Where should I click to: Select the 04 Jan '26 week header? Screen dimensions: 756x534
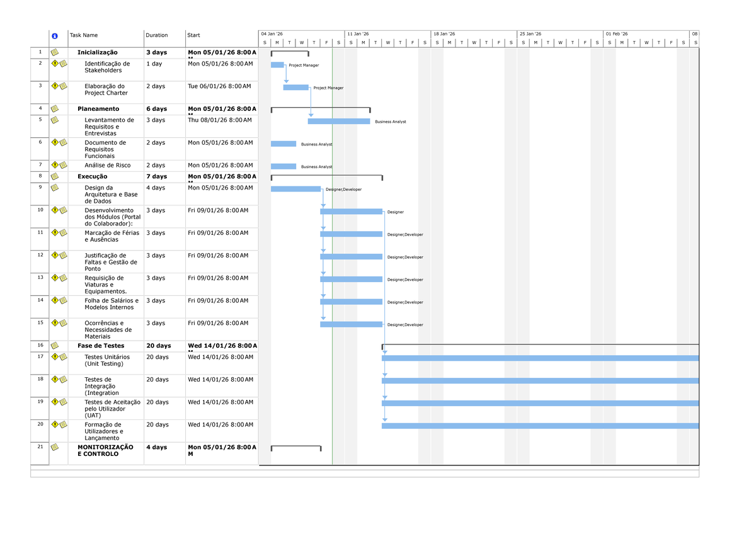point(302,34)
